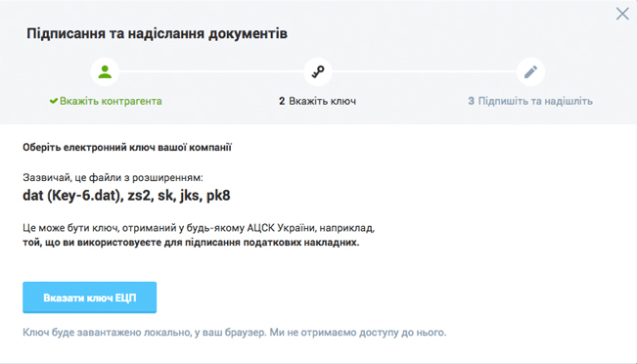The height and width of the screenshot is (364, 637).
Task: Click the gray note about the key loading locally
Action: point(235,333)
